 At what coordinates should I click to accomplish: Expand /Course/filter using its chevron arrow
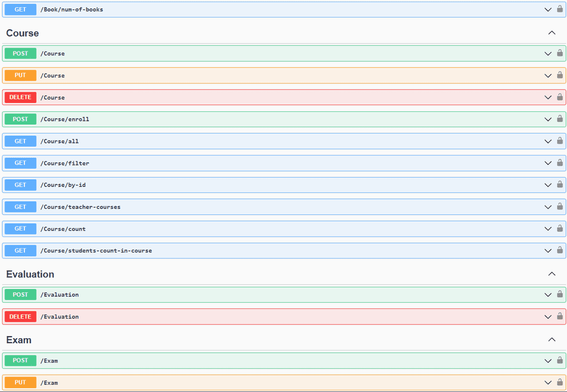pyautogui.click(x=548, y=163)
